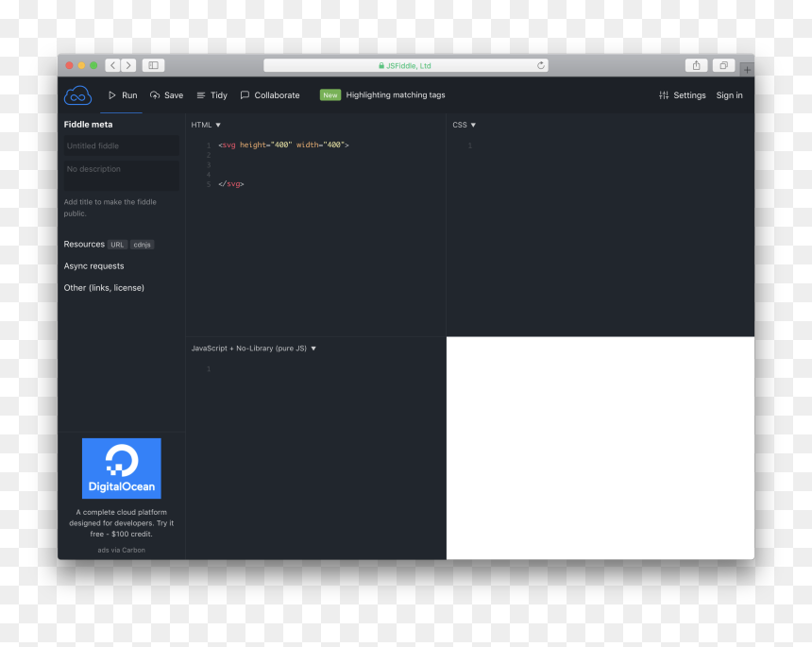
Task: Toggle the Safari sidebar
Action: [153, 65]
